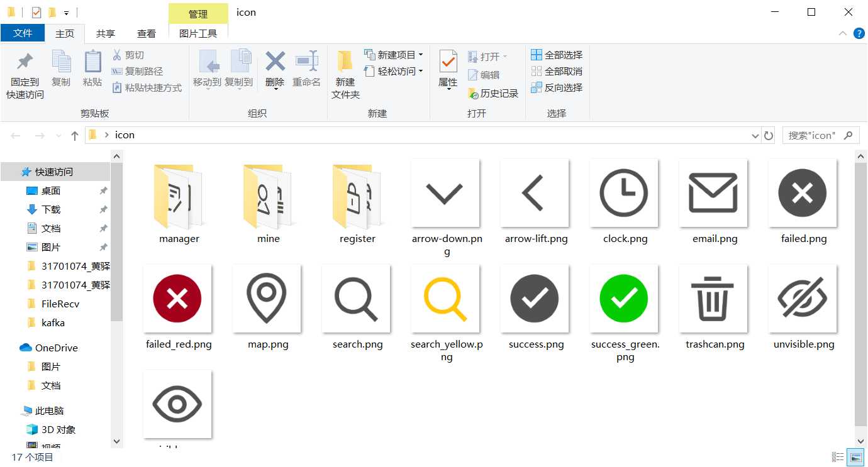Click the Back arrow in navigation bar
The image size is (868, 467).
tap(16, 135)
